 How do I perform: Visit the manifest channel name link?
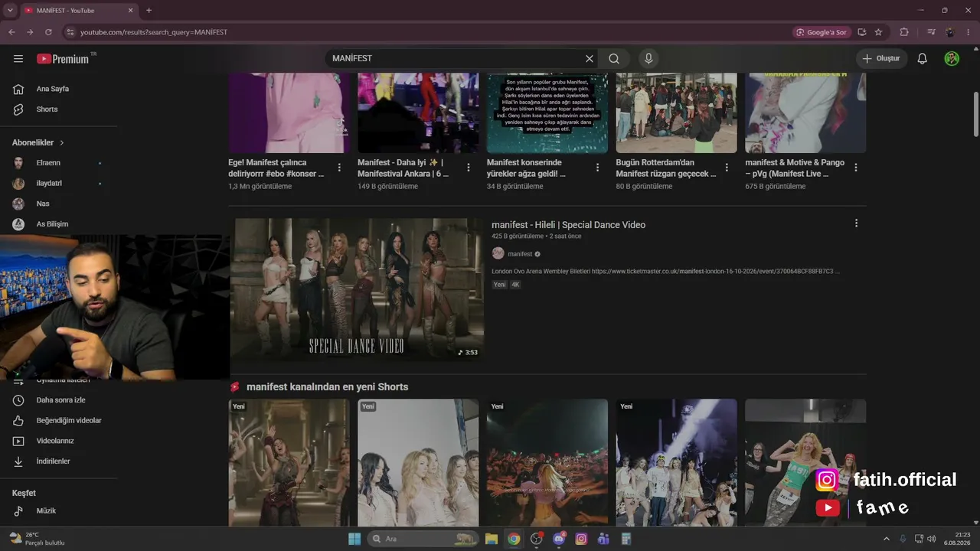pyautogui.click(x=520, y=254)
